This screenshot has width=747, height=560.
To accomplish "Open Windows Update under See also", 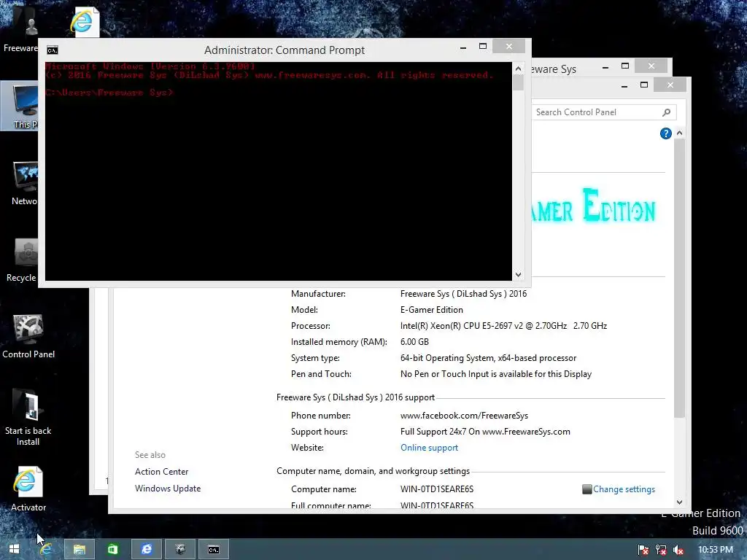I will pos(168,488).
